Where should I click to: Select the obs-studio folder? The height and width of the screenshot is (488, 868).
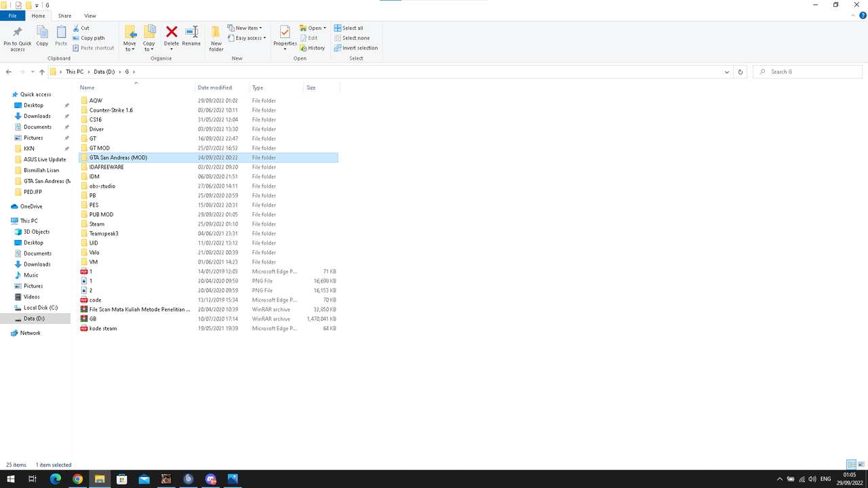click(208, 186)
